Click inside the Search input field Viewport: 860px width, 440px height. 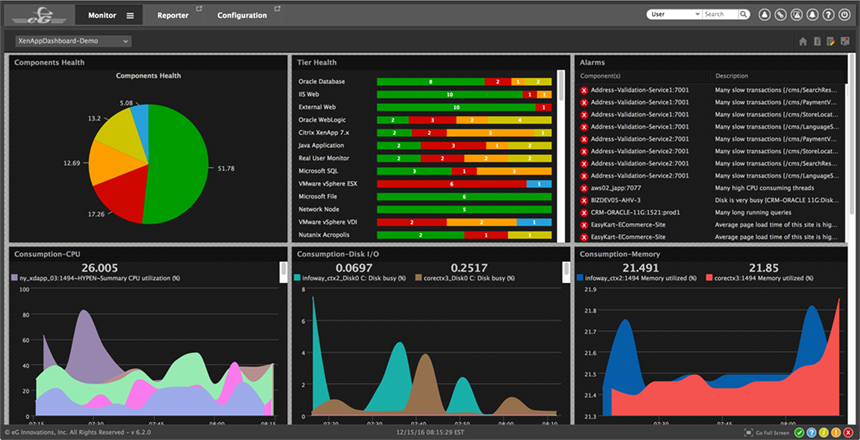click(x=720, y=15)
